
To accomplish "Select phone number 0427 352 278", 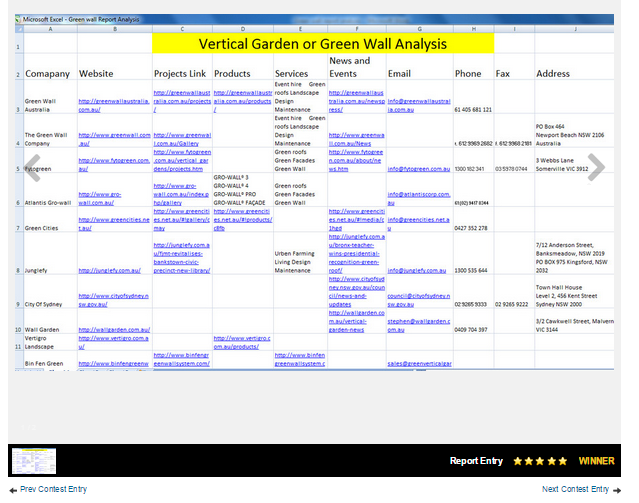I will pyautogui.click(x=471, y=228).
